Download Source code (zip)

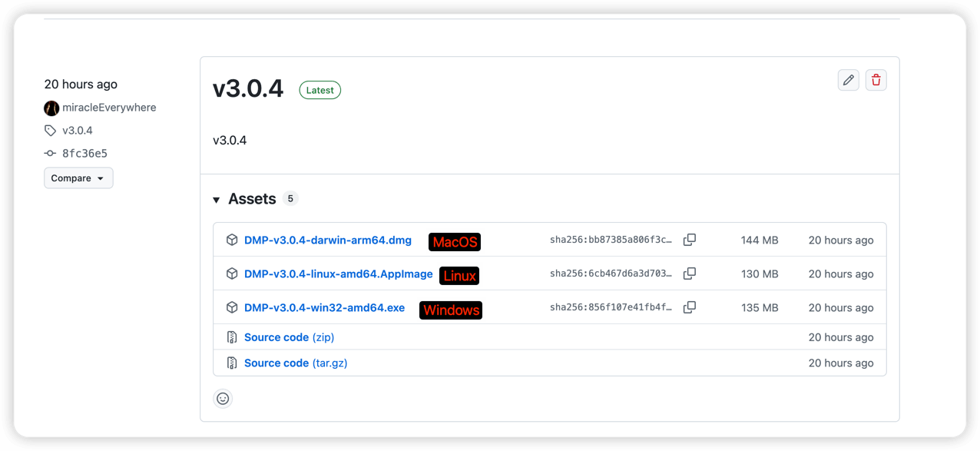[x=289, y=337]
